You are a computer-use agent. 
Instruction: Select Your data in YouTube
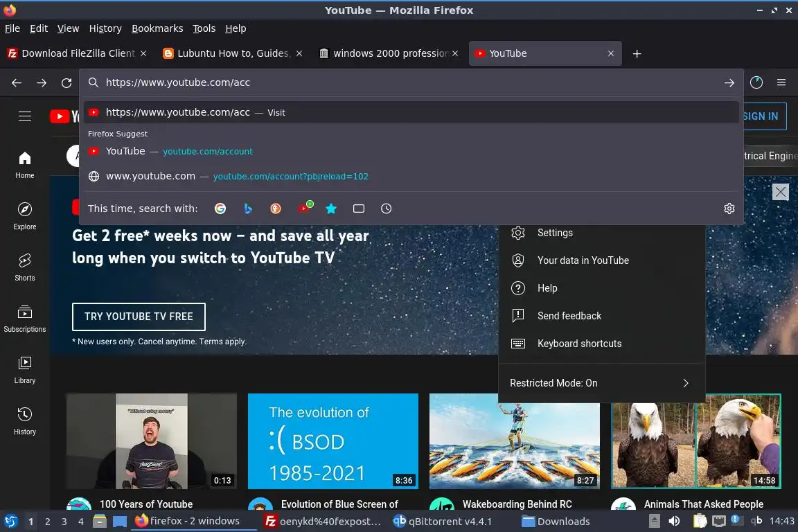point(601,260)
